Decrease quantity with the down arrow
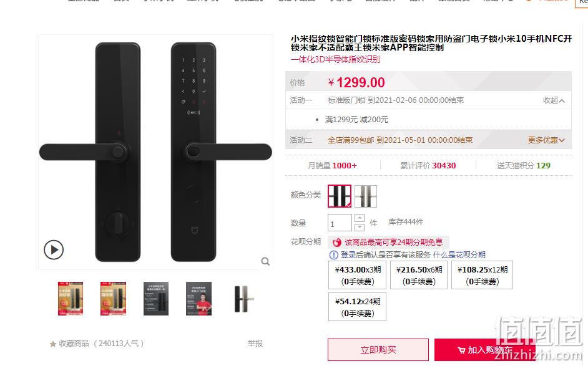 tap(360, 226)
